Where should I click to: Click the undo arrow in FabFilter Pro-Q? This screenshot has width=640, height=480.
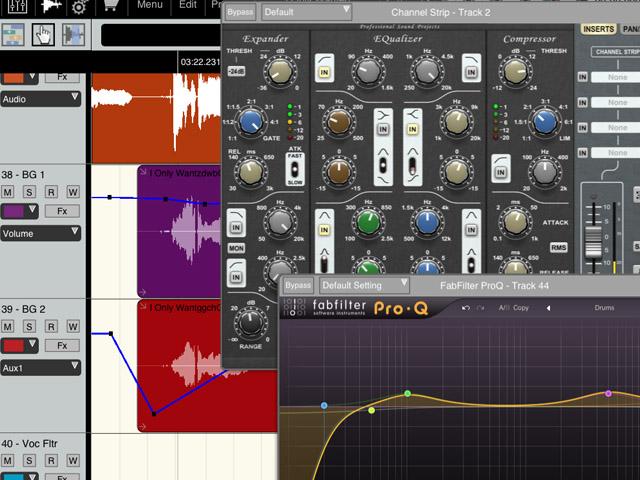(466, 308)
